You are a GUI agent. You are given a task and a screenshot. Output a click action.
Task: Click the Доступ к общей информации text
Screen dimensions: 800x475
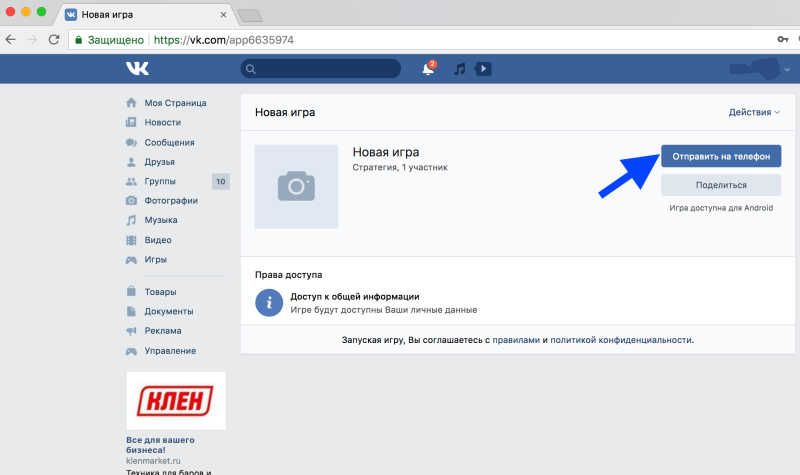355,296
